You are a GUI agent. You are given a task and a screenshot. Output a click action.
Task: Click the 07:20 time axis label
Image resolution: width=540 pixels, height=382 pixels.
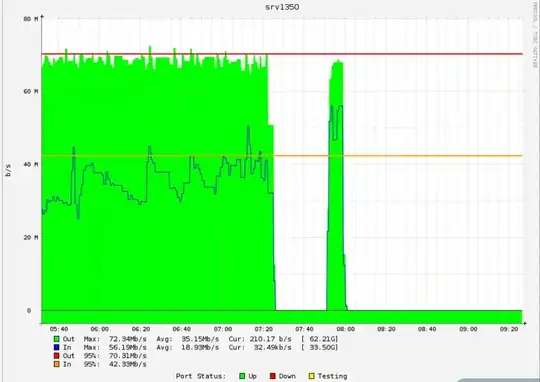coord(264,329)
